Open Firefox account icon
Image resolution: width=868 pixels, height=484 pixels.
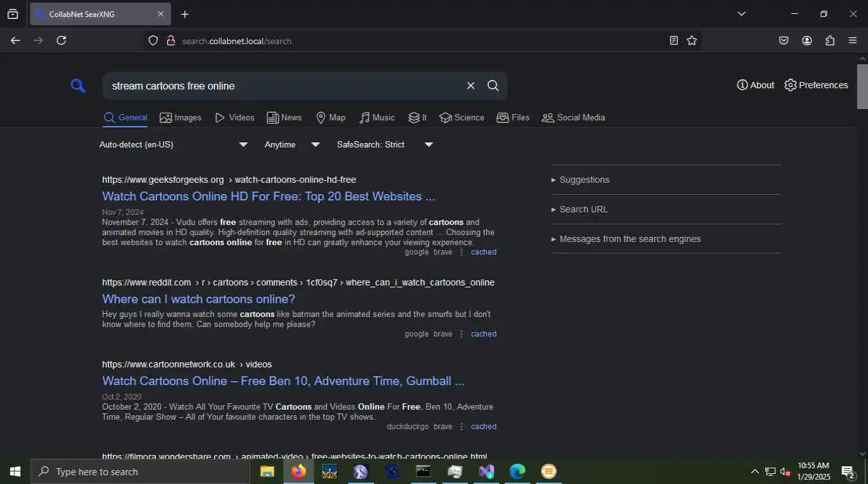[807, 40]
